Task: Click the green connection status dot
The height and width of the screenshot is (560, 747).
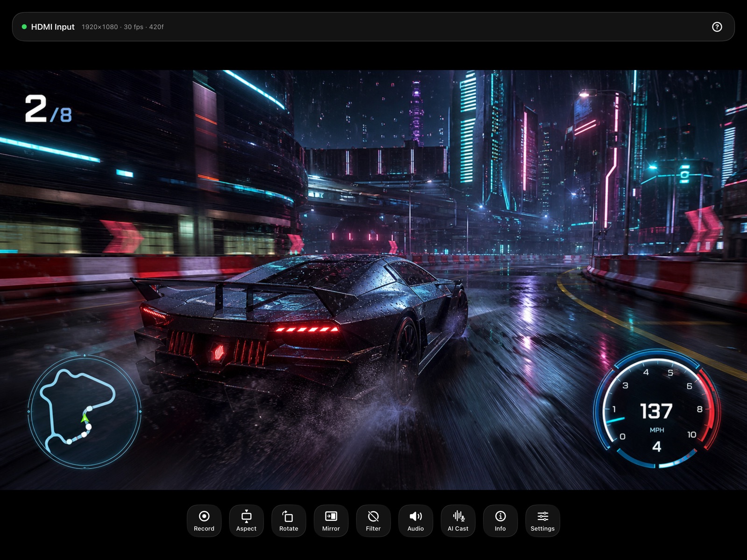Action: (24, 27)
